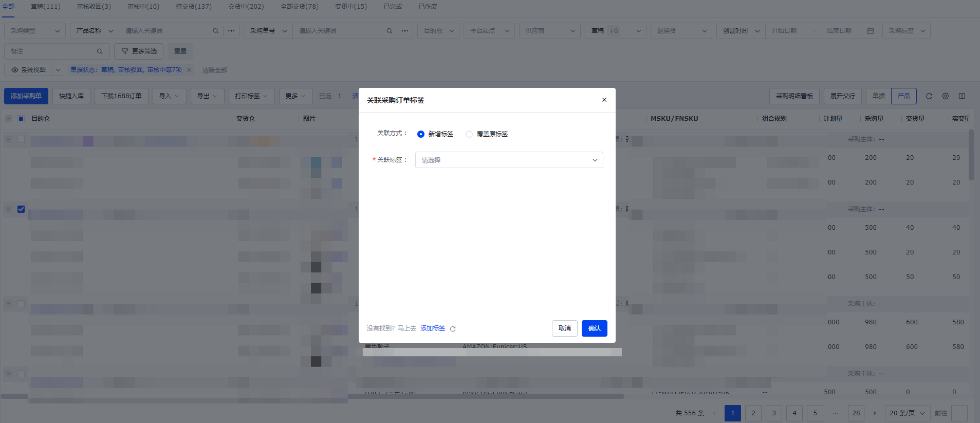This screenshot has height=423, width=980.
Task: Open the 20 条/页 page size dropdown
Action: (x=908, y=413)
